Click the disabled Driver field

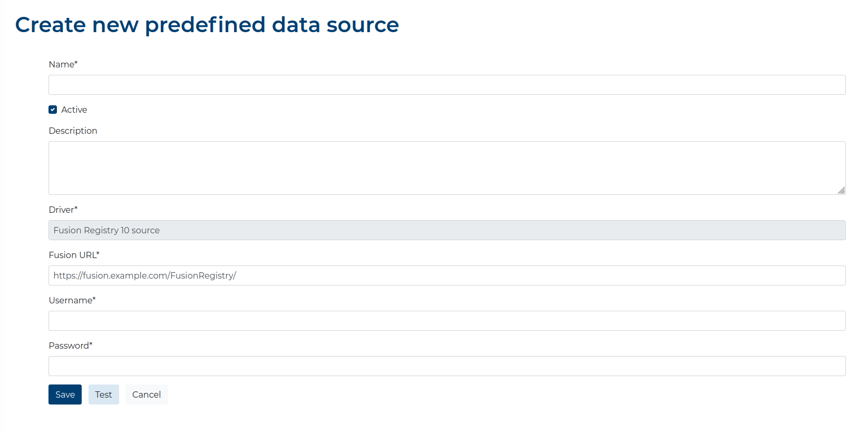pyautogui.click(x=447, y=230)
